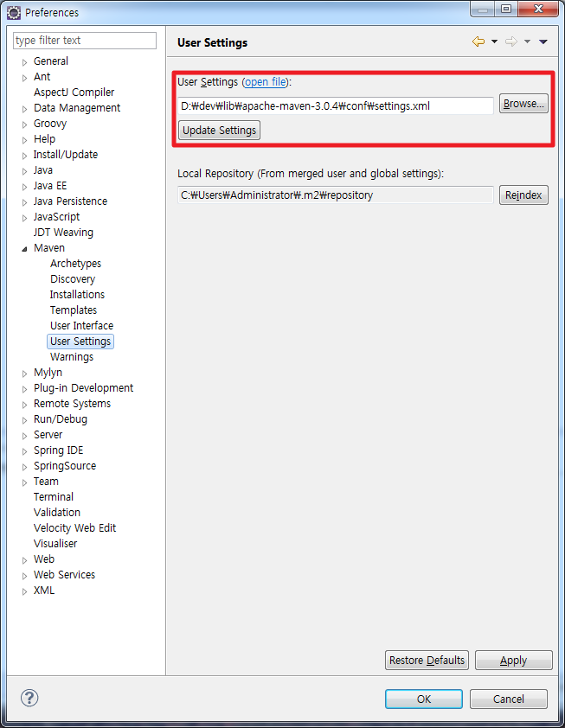Click Restore Defaults button
The height and width of the screenshot is (728, 565).
(427, 661)
